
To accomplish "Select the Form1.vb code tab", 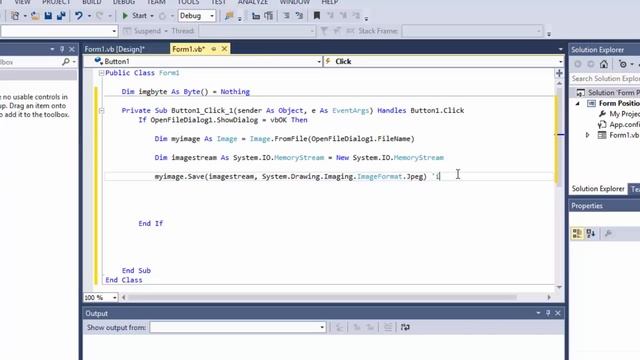I will point(188,49).
